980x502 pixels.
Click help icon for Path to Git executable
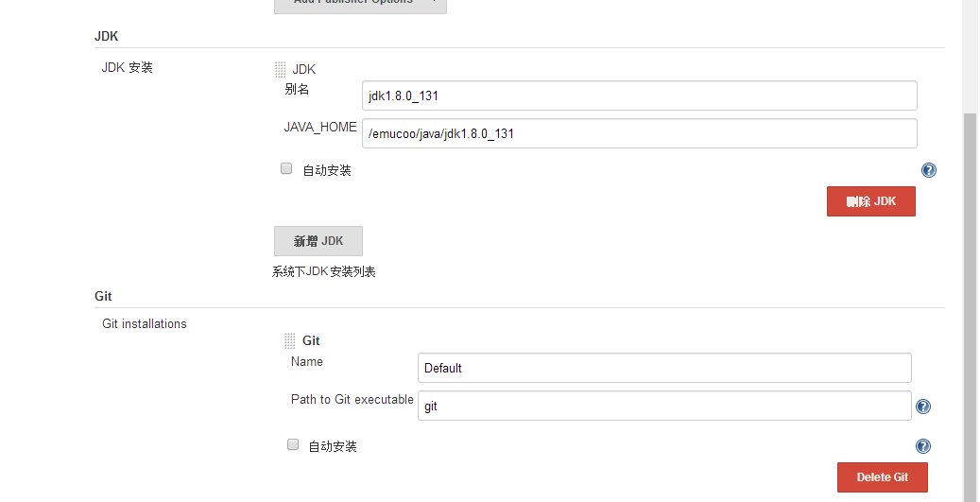coord(922,407)
